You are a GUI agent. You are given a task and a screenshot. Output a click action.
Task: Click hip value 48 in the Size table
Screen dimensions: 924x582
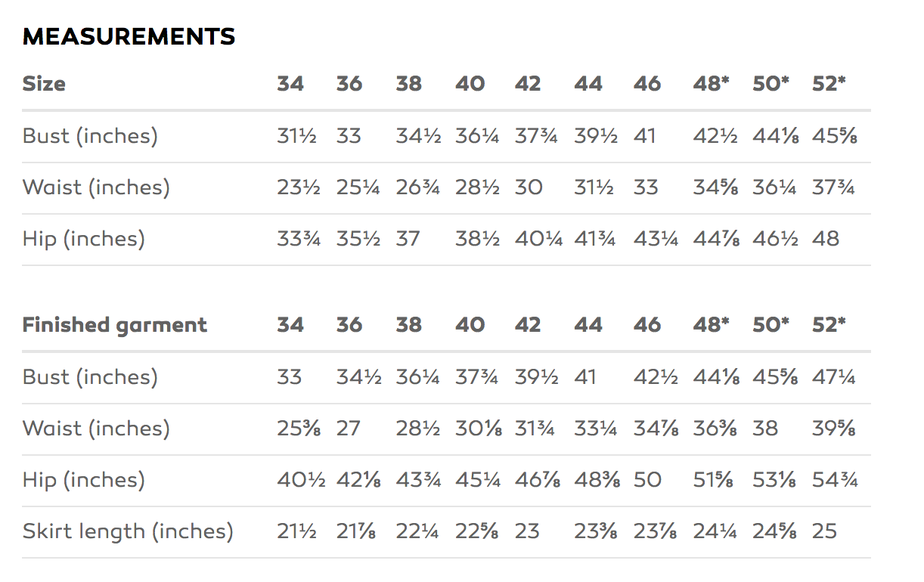[826, 239]
